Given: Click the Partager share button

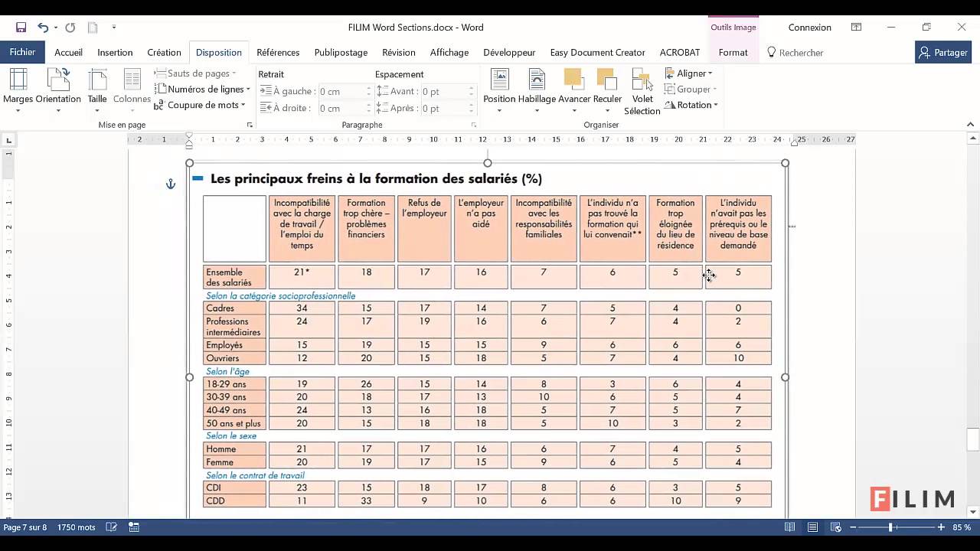Looking at the screenshot, I should click(943, 52).
